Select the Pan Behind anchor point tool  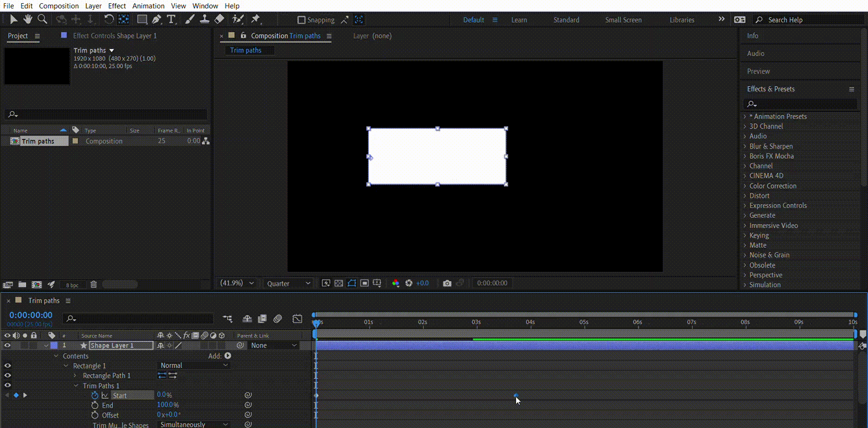[x=124, y=19]
